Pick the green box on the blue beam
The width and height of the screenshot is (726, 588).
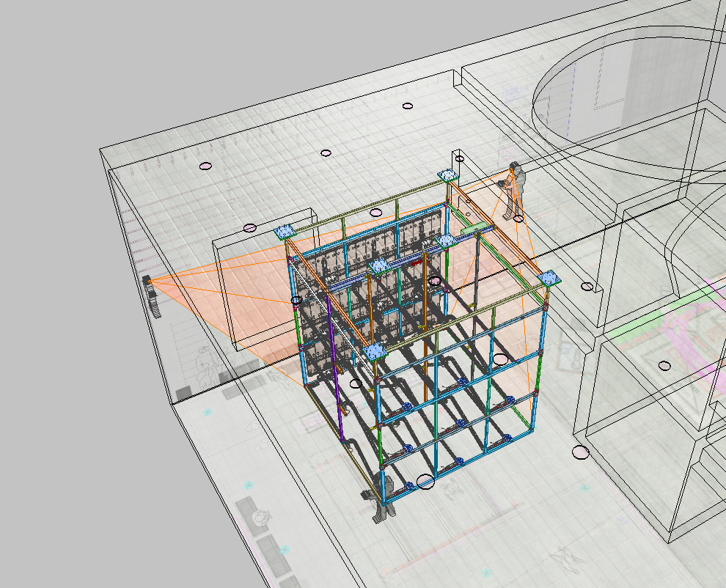coord(472,228)
